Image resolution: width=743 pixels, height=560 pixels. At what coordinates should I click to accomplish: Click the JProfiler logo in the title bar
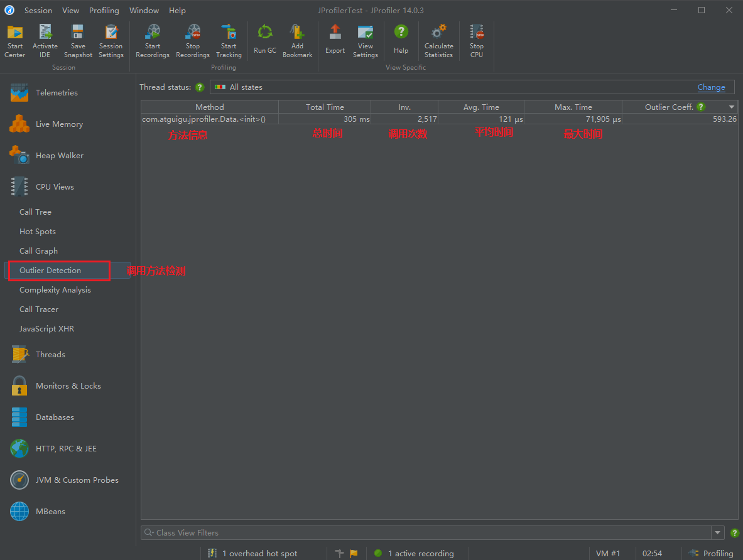pyautogui.click(x=9, y=10)
